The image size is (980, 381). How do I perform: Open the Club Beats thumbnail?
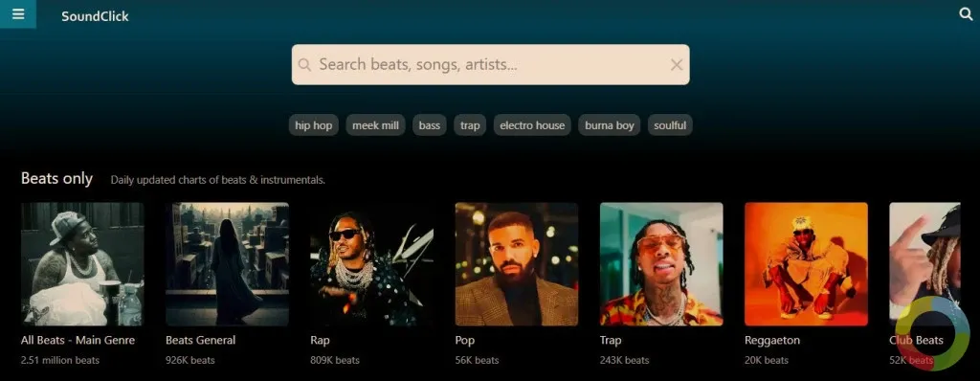click(x=925, y=264)
